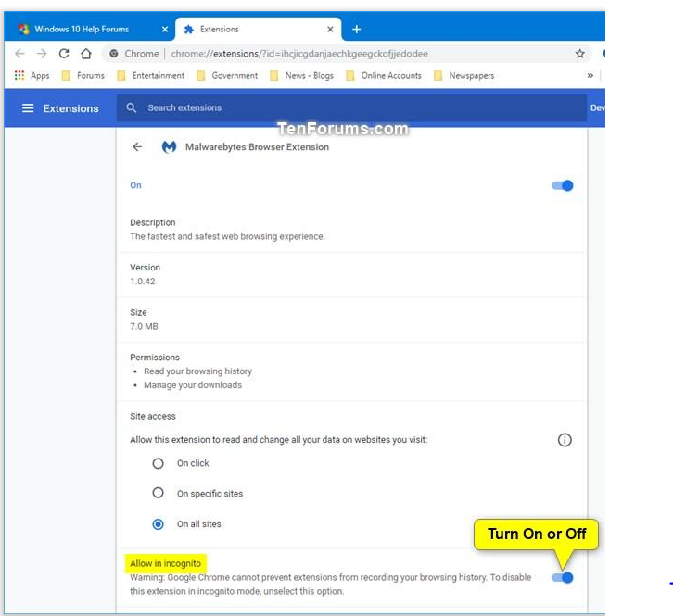The image size is (673, 616).
Task: Open a new tab with plus button
Action: [x=356, y=29]
